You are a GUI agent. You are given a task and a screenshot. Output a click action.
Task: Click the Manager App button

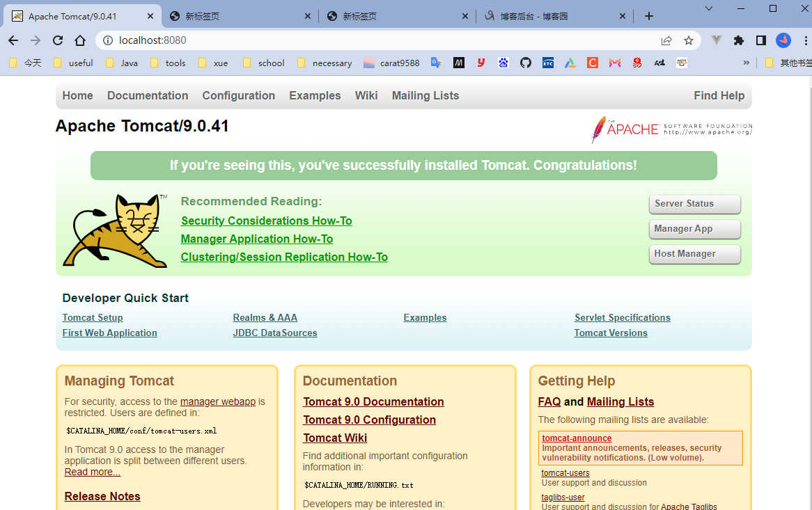pos(694,229)
